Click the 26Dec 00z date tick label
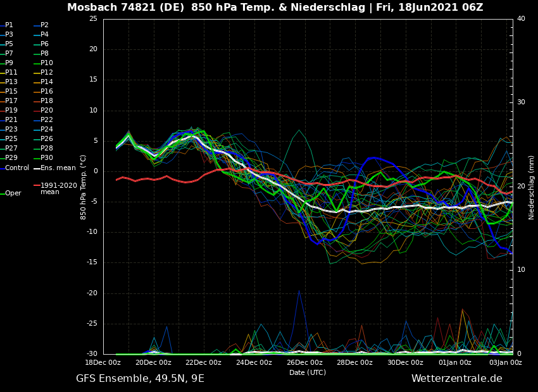This screenshot has width=538, height=392. tap(304, 363)
